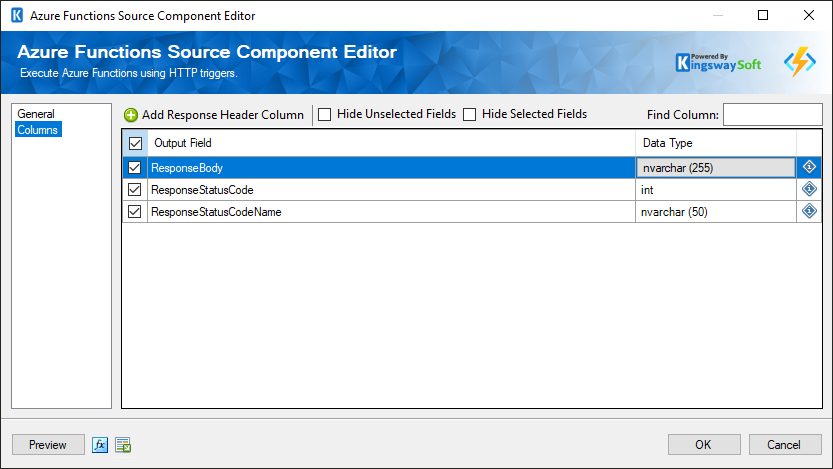Uncheck the ResponseStatusCodeName field checkbox
Screen dimensions: 833x469
click(x=134, y=211)
